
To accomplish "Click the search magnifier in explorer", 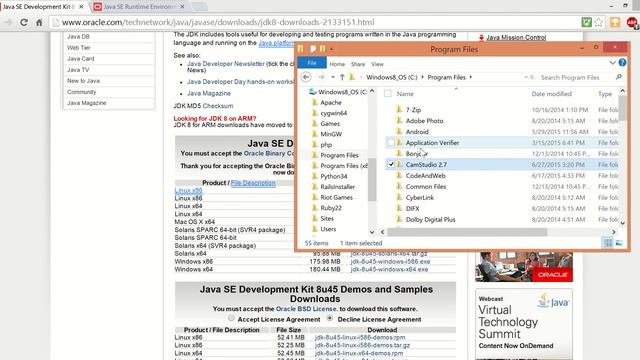I will tap(619, 77).
